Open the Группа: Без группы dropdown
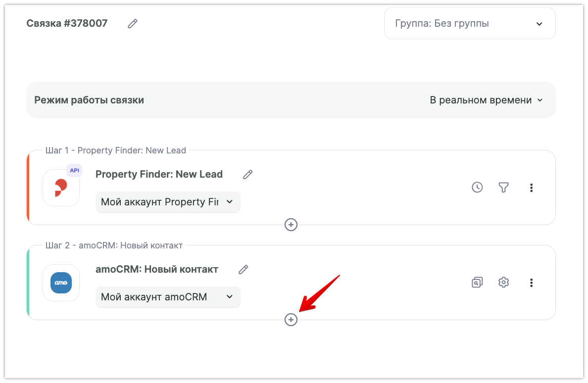588x383 pixels. pyautogui.click(x=469, y=23)
